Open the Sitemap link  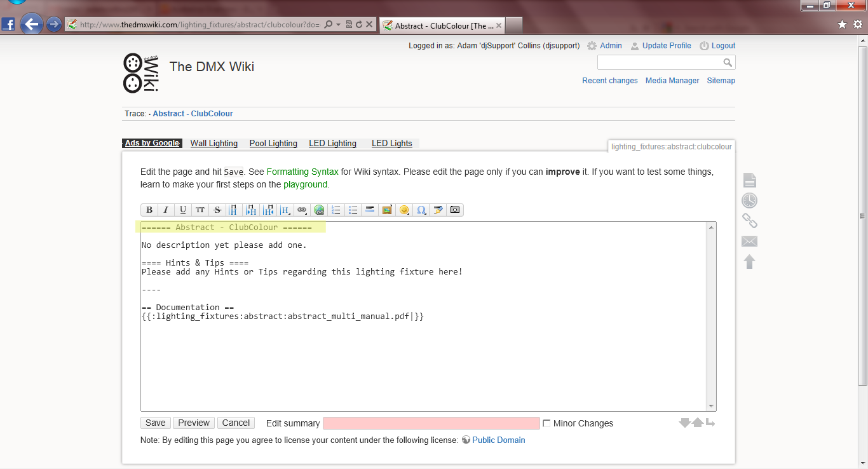tap(721, 81)
